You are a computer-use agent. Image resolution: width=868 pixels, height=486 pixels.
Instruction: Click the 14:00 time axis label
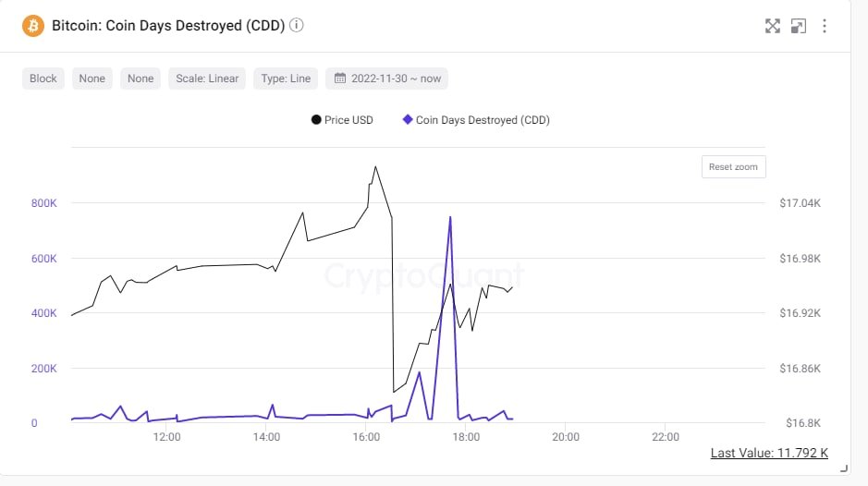click(x=266, y=437)
